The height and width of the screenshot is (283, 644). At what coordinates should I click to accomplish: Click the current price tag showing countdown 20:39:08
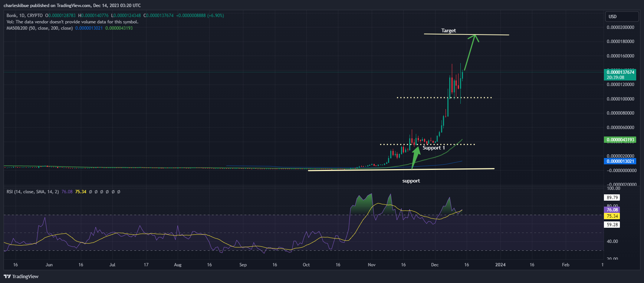tap(620, 75)
